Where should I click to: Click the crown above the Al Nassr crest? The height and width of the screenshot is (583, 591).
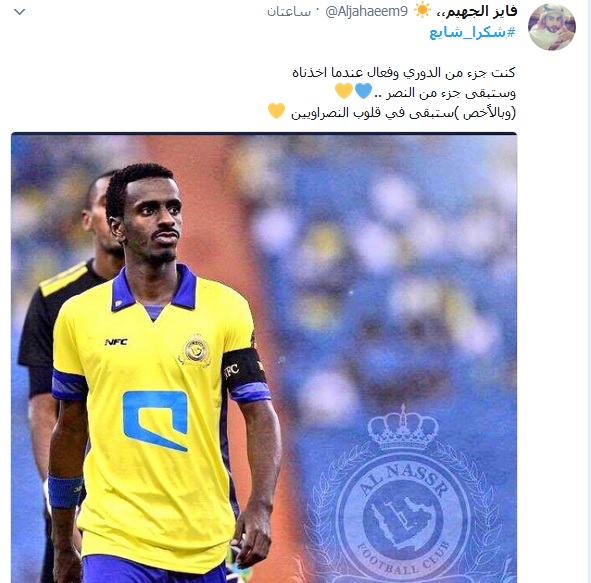[x=403, y=428]
